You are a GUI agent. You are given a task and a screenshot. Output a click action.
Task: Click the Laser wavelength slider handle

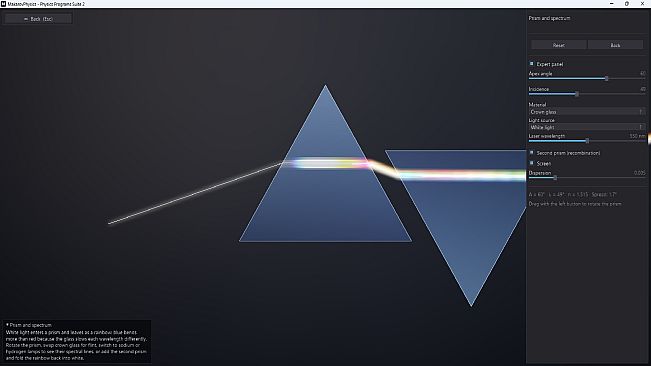[x=587, y=141]
